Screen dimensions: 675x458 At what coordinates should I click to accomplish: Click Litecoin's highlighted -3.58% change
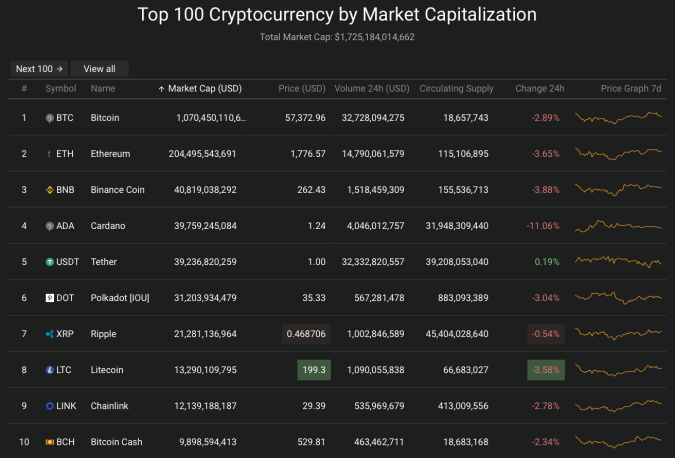pos(546,370)
